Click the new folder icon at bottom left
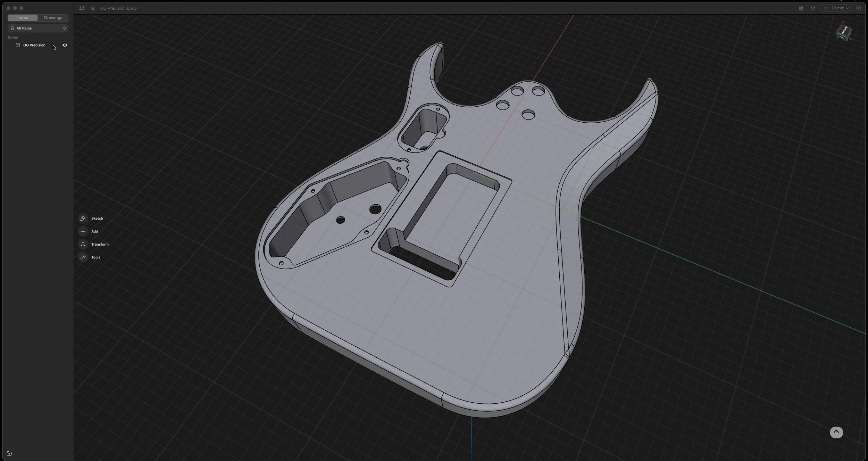 [9, 453]
